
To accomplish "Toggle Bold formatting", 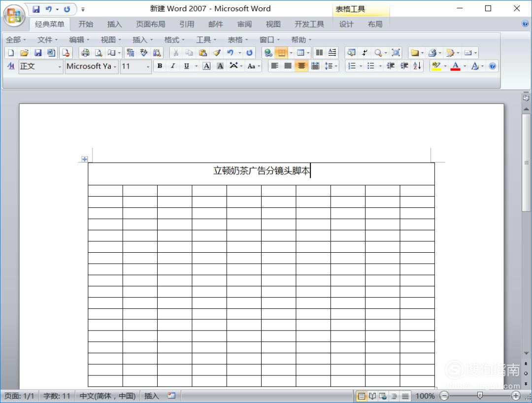I will tap(160, 66).
